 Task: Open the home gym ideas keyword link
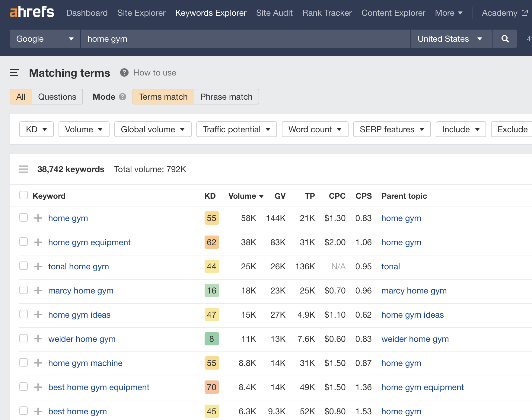pos(79,315)
